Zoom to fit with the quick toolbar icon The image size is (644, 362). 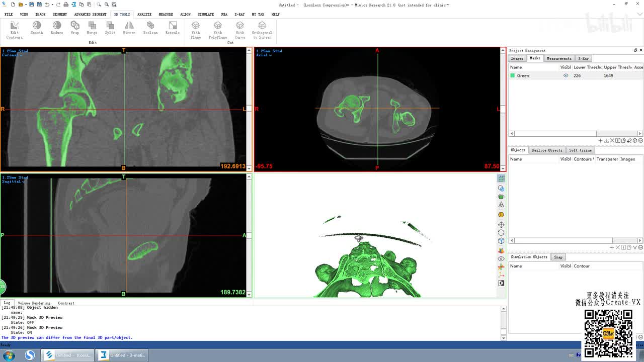click(114, 5)
